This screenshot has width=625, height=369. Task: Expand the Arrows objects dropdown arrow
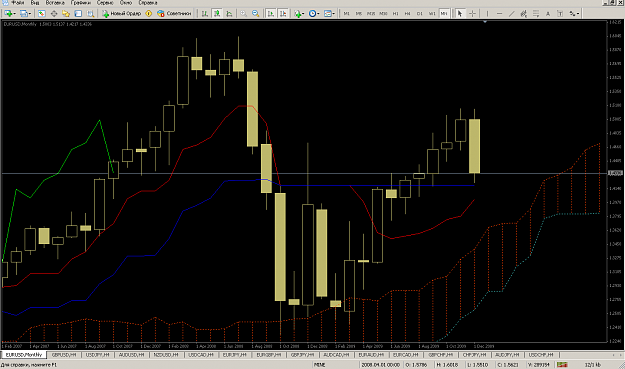point(578,14)
